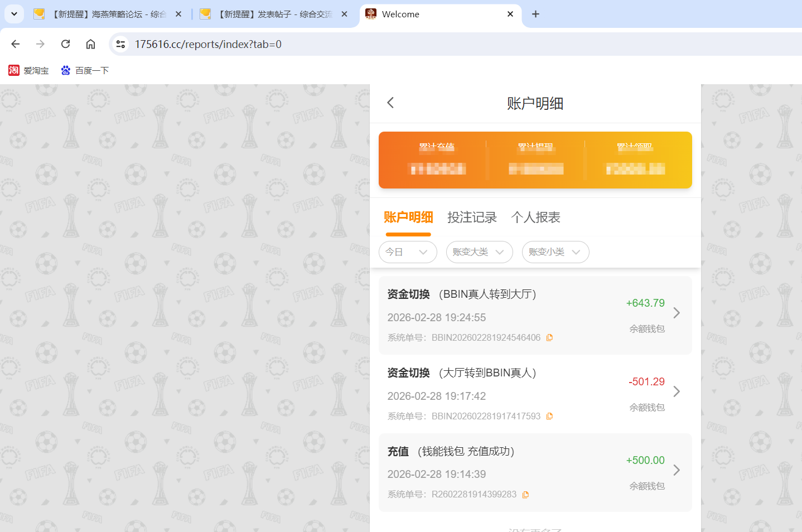The width and height of the screenshot is (802, 532).
Task: Open details for the -501.29 资金切换 record
Action: tap(677, 391)
